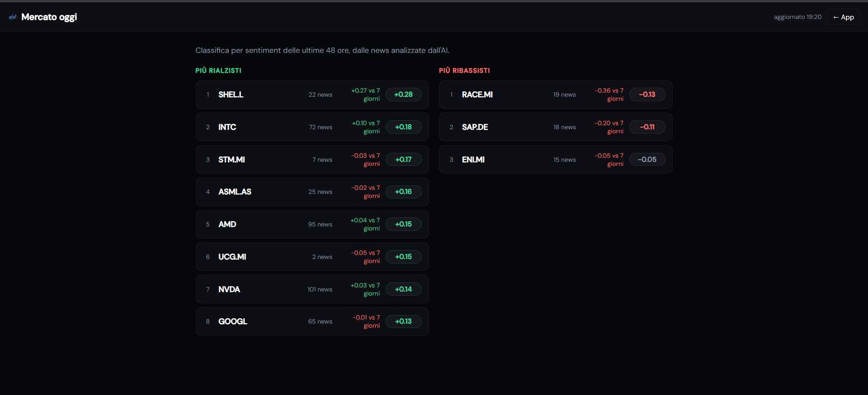868x395 pixels.
Task: Click the -0.05 score pill on ENI.MI
Action: pos(647,160)
